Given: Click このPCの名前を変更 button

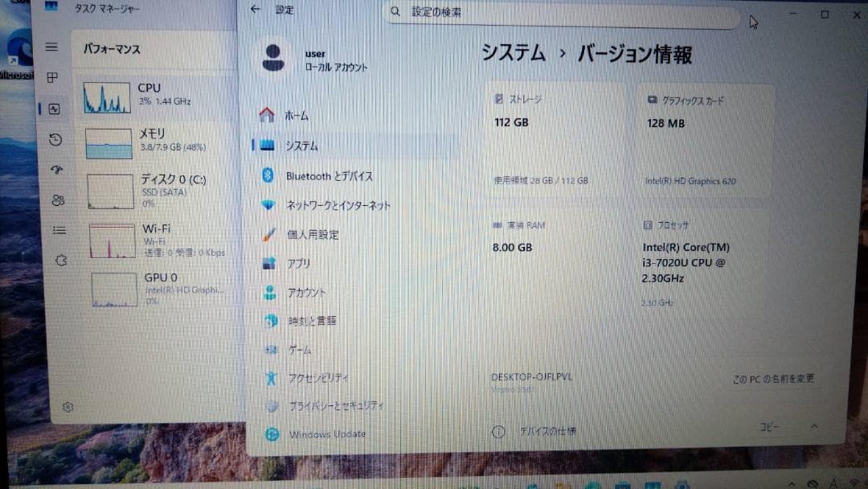Looking at the screenshot, I should (773, 379).
